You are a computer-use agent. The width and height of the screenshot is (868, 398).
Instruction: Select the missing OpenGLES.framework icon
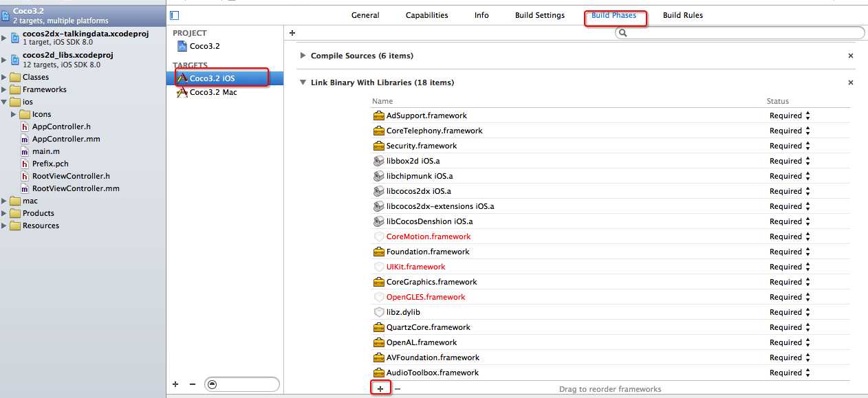coord(378,297)
